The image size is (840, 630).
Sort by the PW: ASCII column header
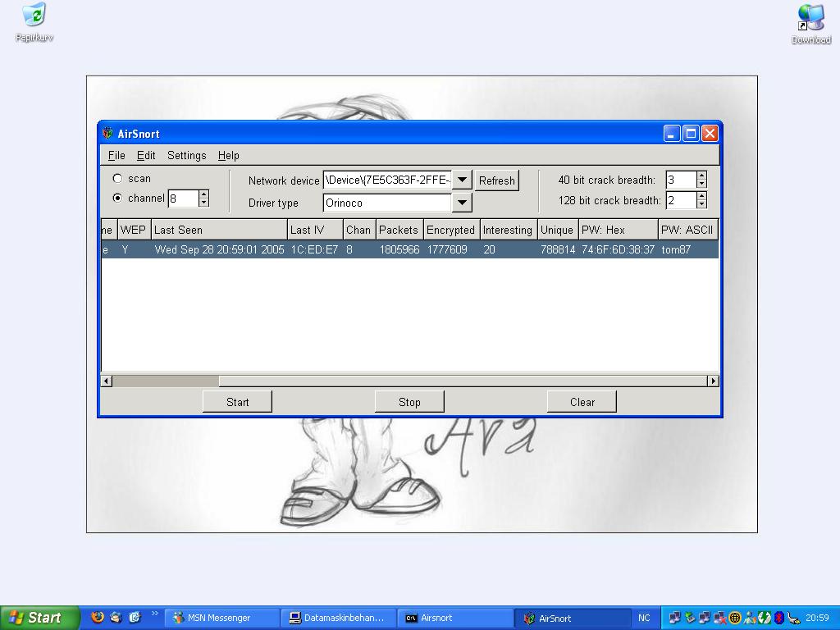pos(688,230)
